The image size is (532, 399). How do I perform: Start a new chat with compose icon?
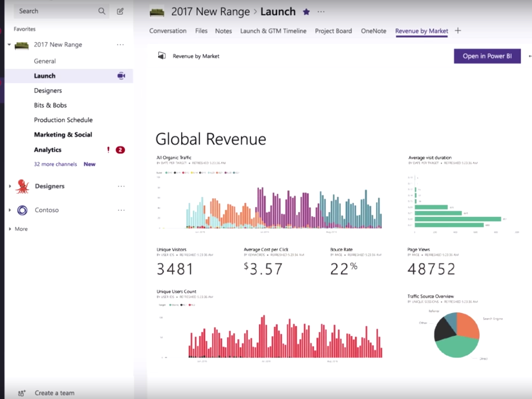120,11
